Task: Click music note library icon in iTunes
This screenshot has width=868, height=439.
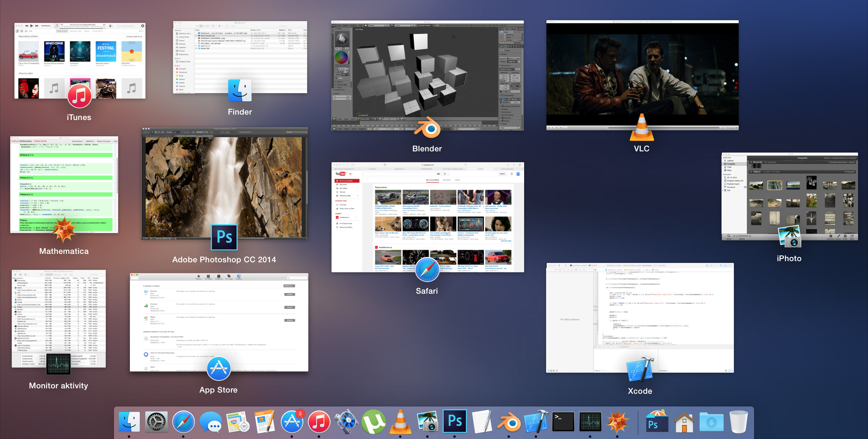Action: (x=17, y=31)
